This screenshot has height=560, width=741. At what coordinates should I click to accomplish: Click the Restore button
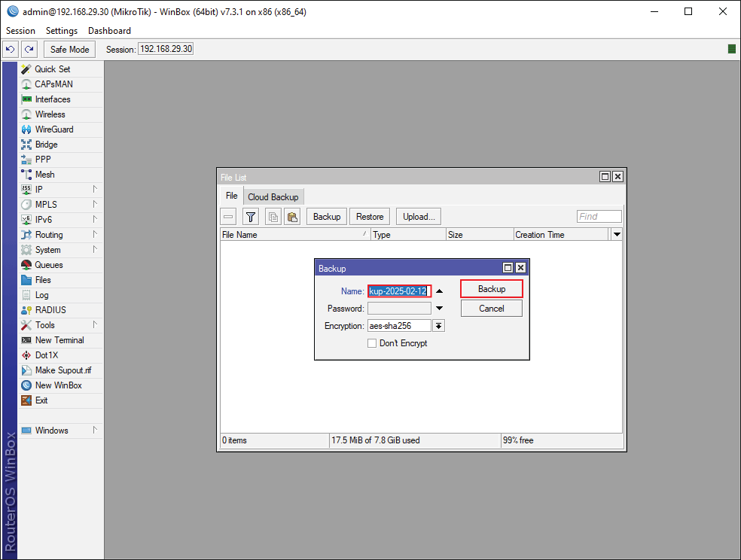click(x=369, y=216)
